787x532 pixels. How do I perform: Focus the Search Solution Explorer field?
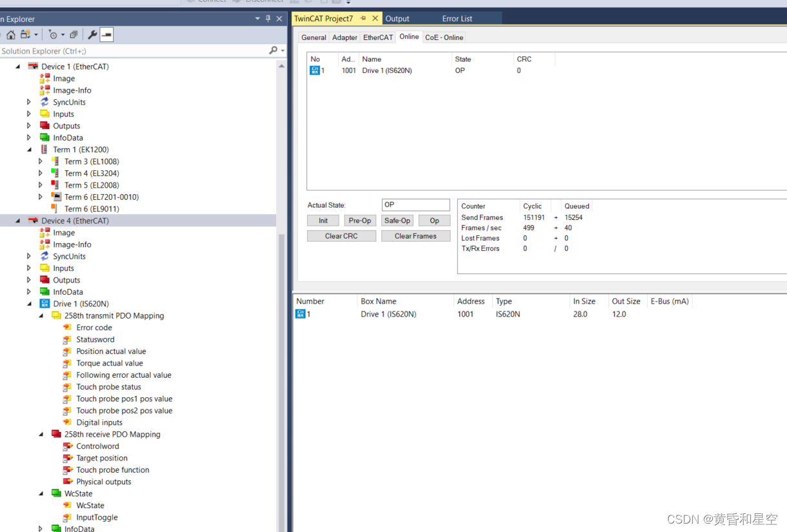[x=134, y=50]
